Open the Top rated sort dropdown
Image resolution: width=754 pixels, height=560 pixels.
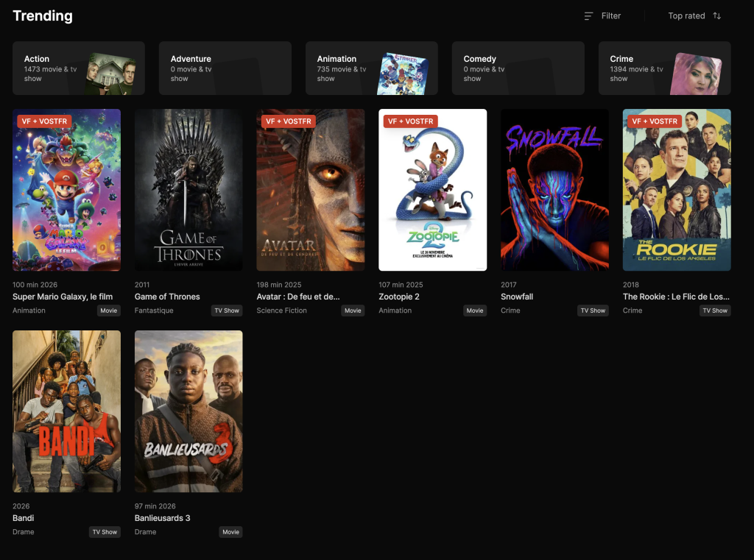click(x=694, y=16)
